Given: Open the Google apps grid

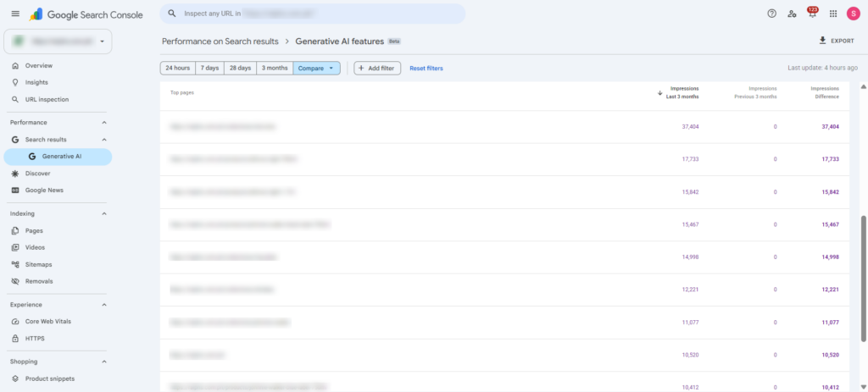Looking at the screenshot, I should [x=833, y=14].
